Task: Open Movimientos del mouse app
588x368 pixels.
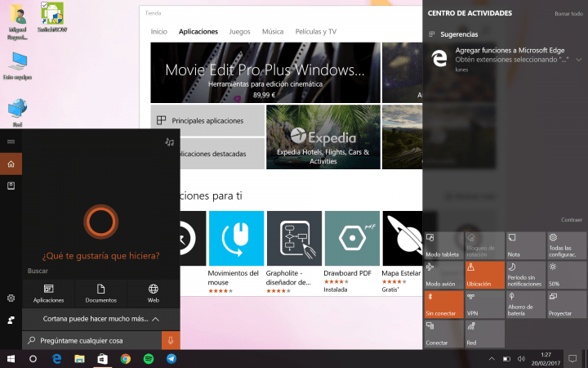Action: click(236, 252)
